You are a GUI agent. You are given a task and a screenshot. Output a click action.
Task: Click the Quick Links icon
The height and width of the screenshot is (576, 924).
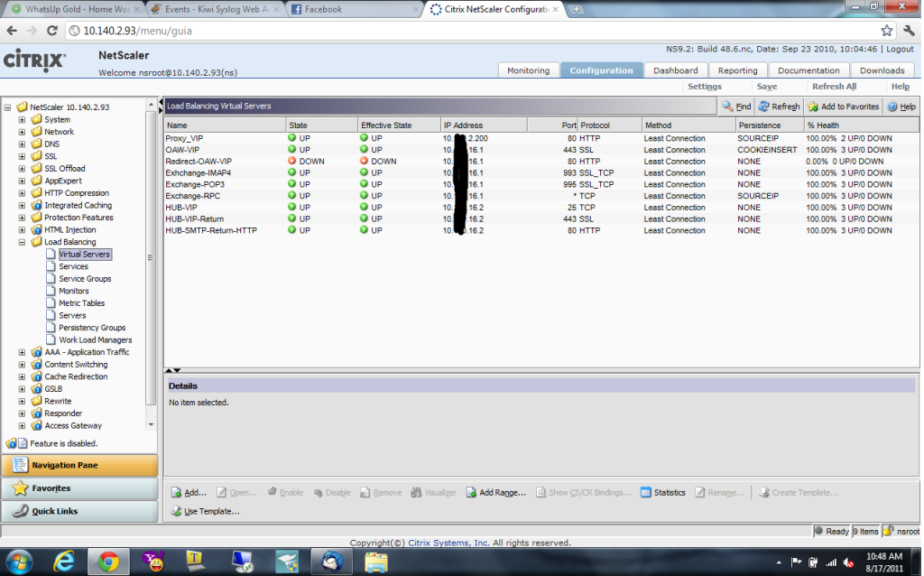(x=20, y=511)
